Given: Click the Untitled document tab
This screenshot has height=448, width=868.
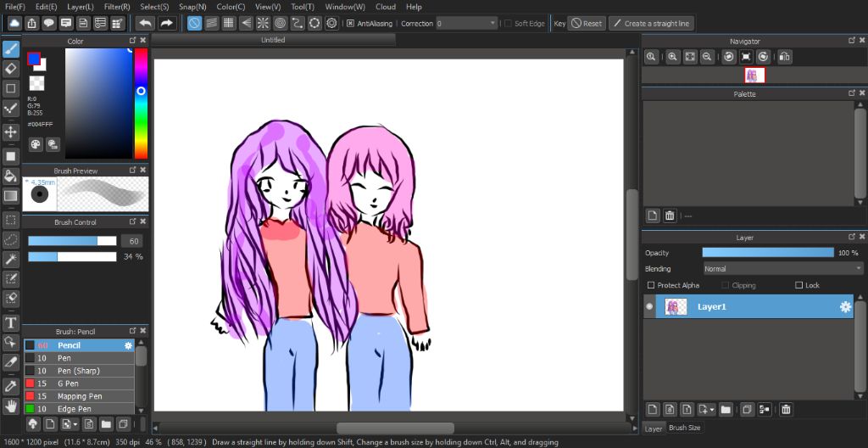Looking at the screenshot, I should 274,40.
